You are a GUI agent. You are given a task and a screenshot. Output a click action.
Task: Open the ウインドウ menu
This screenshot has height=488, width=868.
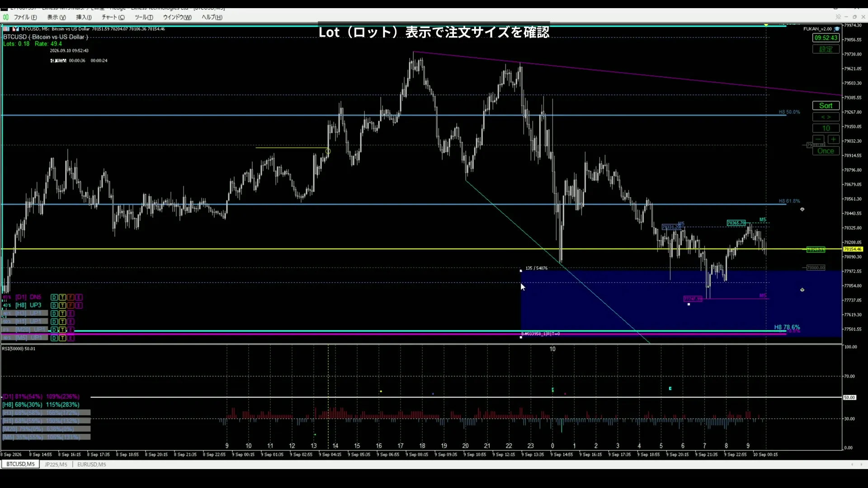177,17
